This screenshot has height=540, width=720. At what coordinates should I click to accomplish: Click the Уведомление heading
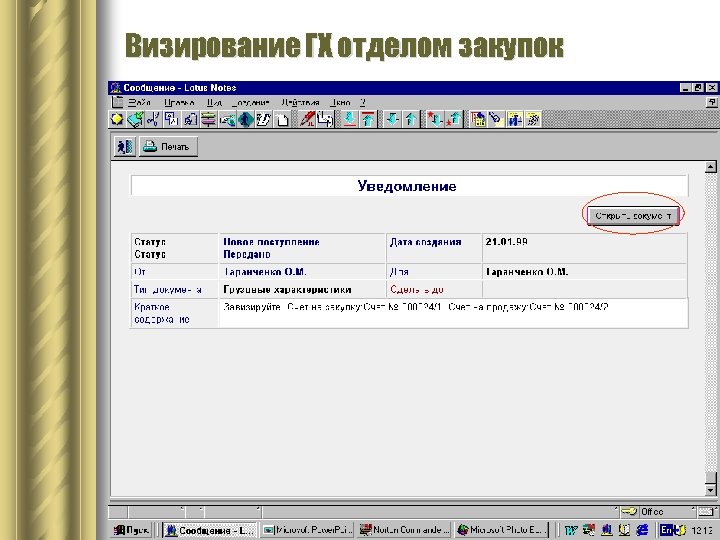click(x=407, y=186)
